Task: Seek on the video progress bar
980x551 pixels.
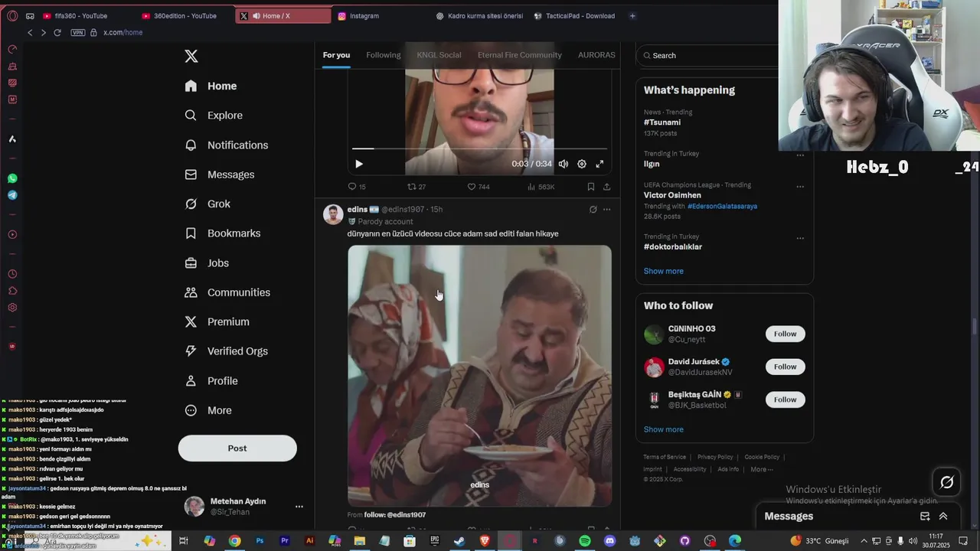Action: click(x=479, y=148)
